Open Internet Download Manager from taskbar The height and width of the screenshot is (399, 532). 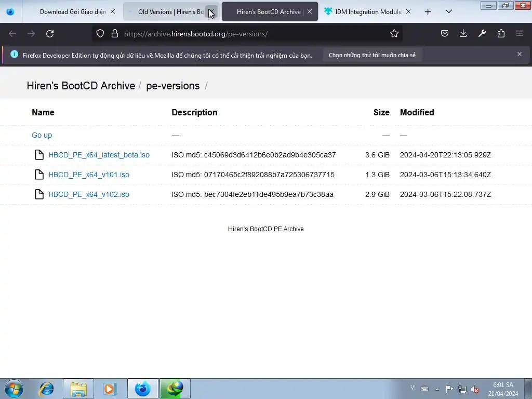pyautogui.click(x=175, y=389)
